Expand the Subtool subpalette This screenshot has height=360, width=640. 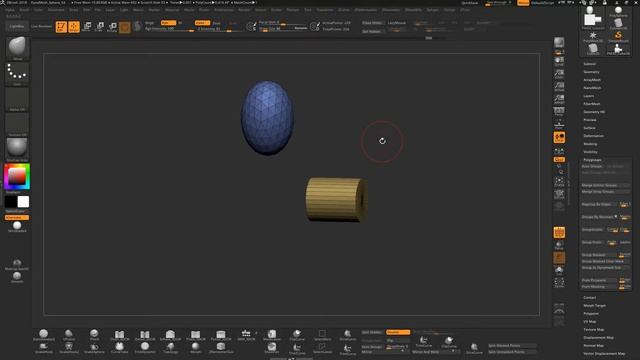pyautogui.click(x=590, y=64)
